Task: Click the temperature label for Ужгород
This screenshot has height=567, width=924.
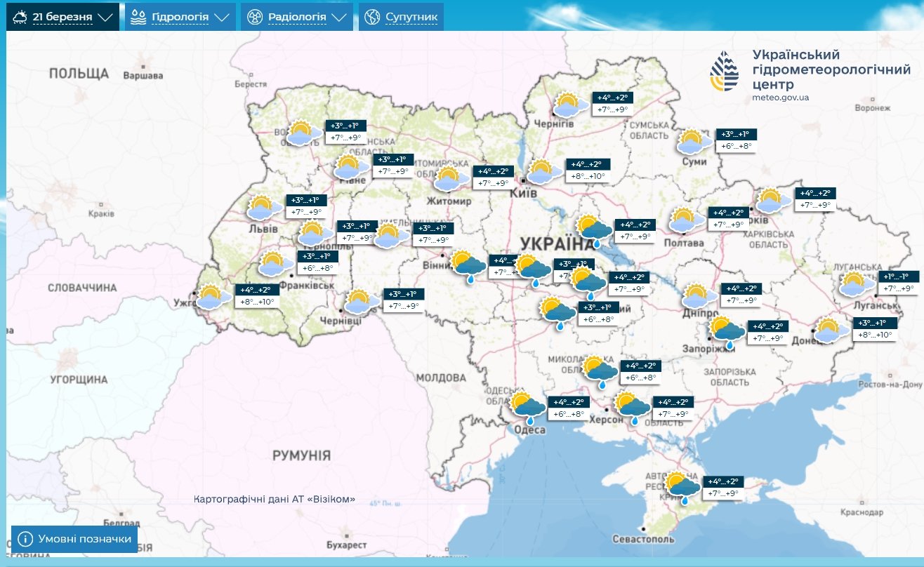Action: 256,296
